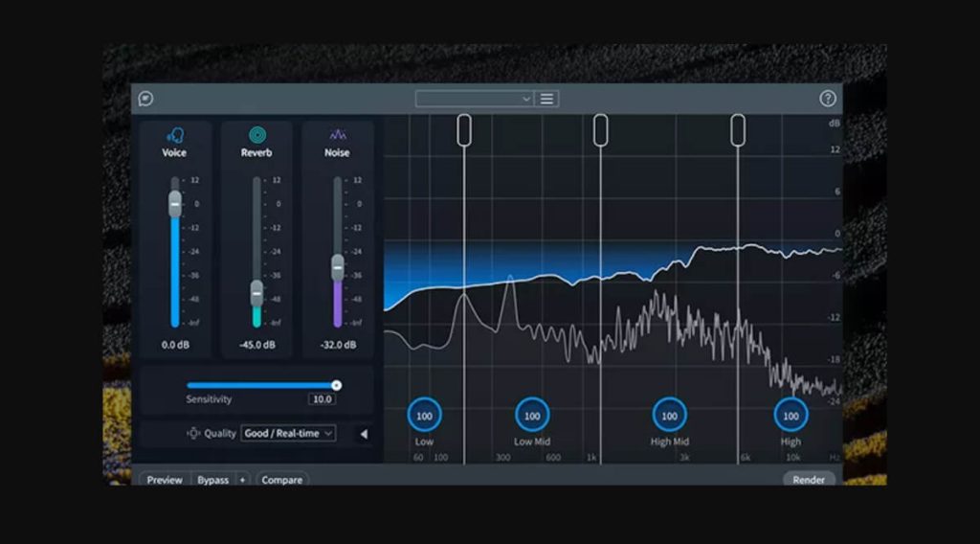This screenshot has width=980, height=544.
Task: Click the High band 100 knob
Action: (791, 416)
